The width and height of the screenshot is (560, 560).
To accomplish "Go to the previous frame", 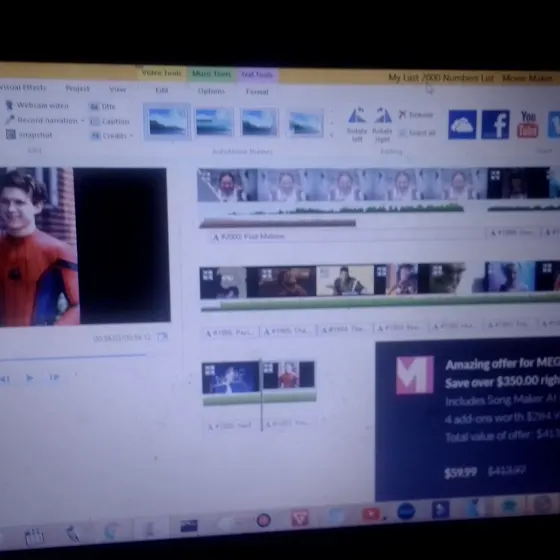I will click(x=5, y=379).
